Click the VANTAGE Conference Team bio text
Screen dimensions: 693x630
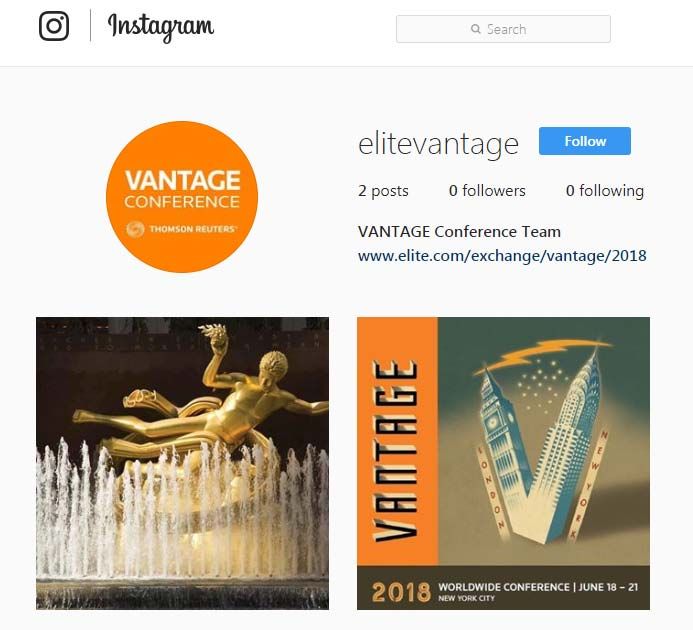459,232
